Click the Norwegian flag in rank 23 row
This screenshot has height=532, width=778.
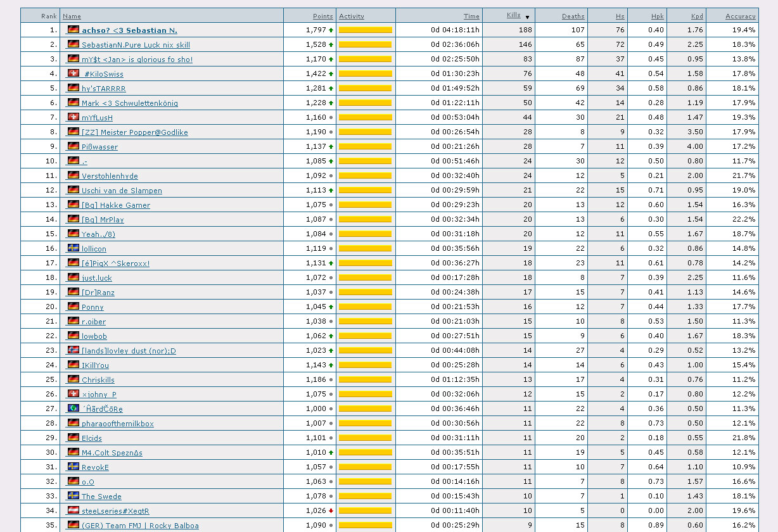coord(73,350)
